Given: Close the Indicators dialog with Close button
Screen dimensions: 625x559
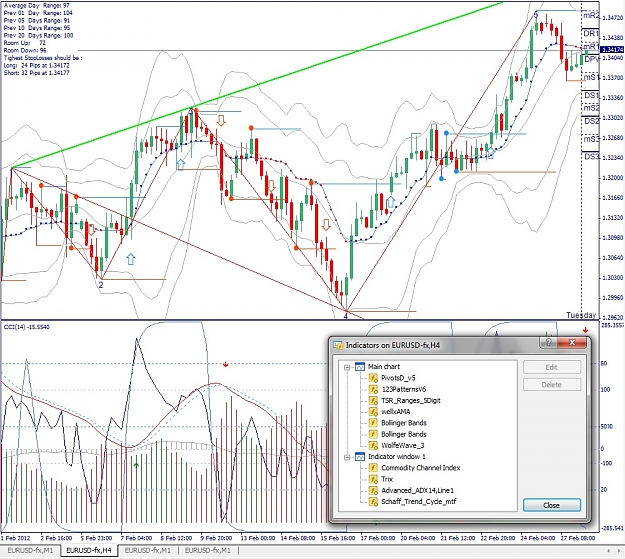Looking at the screenshot, I should [x=552, y=505].
